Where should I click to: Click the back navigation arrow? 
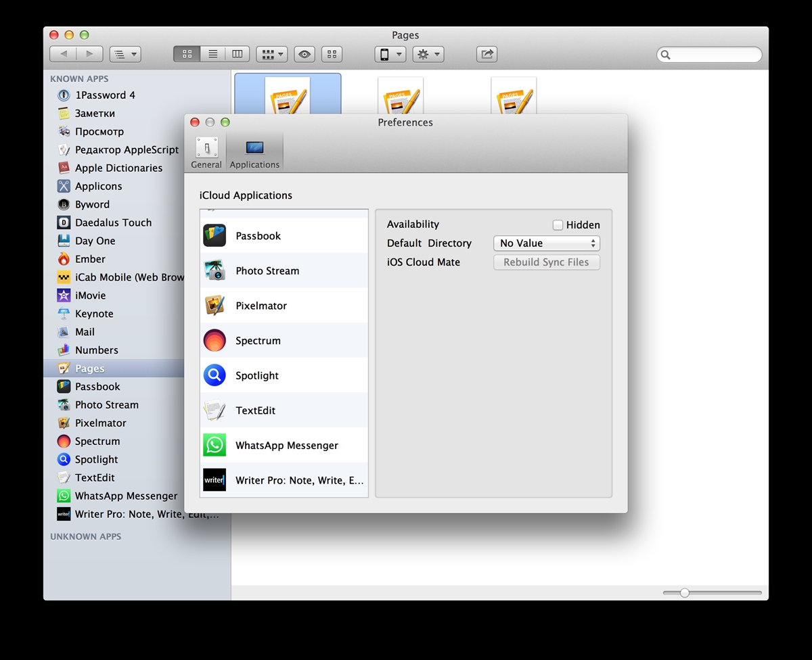point(64,54)
